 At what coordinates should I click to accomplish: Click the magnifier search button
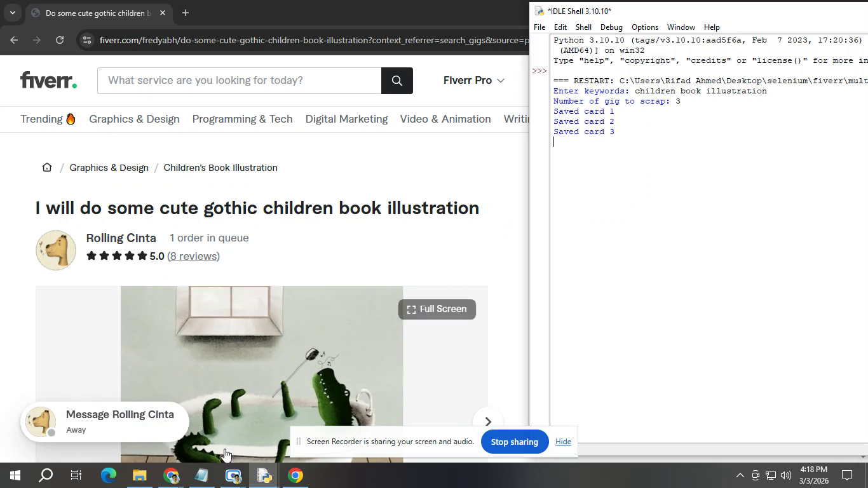coord(397,81)
